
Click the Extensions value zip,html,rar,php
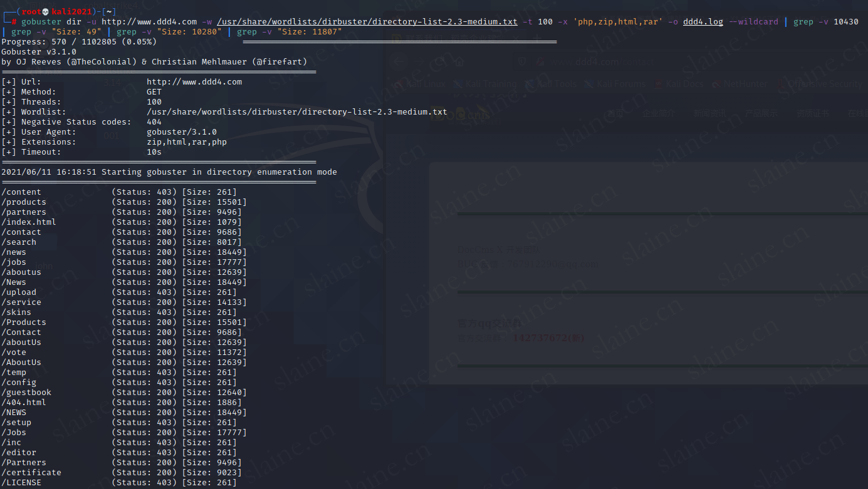pos(187,142)
